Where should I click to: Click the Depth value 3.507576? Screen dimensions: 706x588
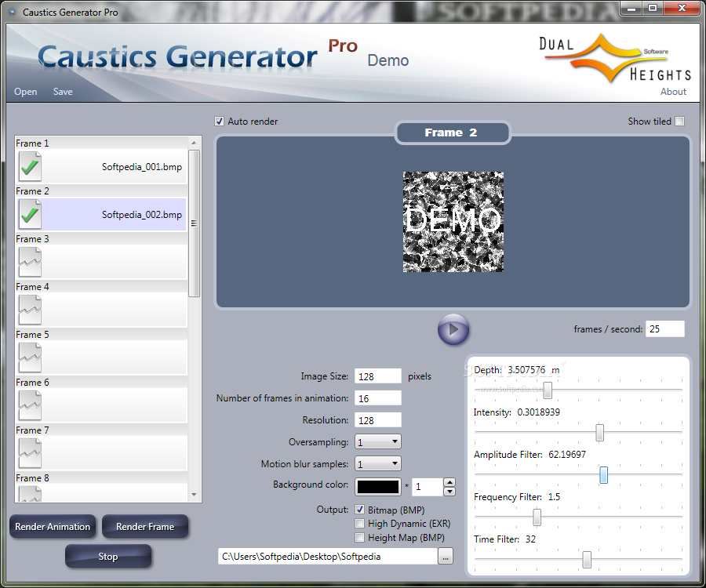click(x=526, y=370)
